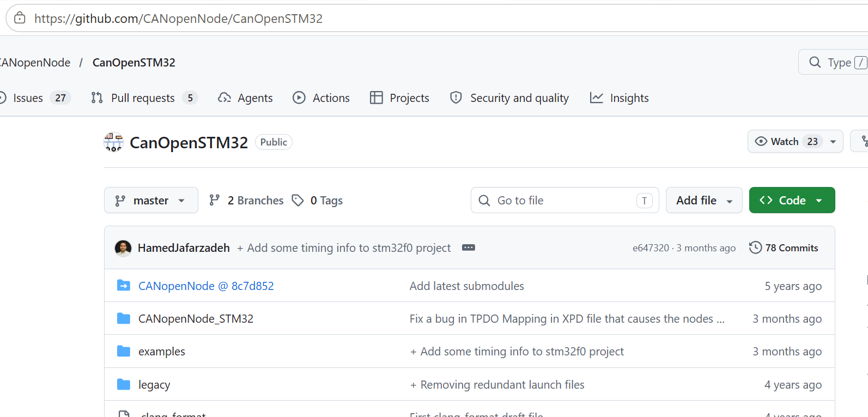Click the Public visibility badge
Viewport: 868px width, 417px height.
click(x=274, y=142)
